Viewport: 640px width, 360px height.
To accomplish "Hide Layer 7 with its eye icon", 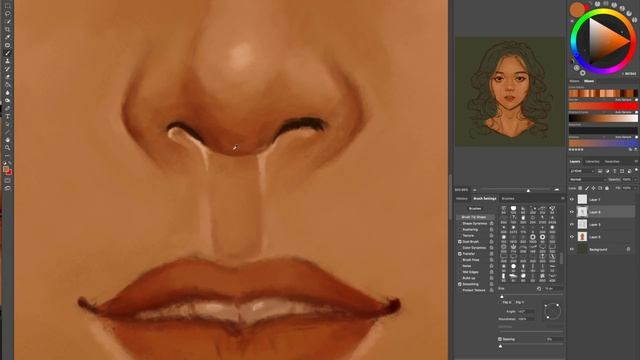I will 572,199.
